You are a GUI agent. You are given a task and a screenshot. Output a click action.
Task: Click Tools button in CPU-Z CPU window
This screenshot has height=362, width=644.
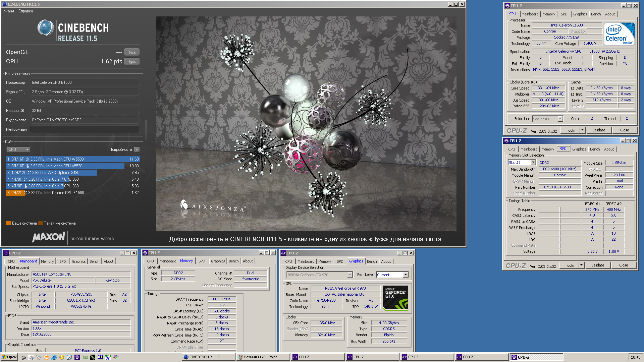coord(570,130)
